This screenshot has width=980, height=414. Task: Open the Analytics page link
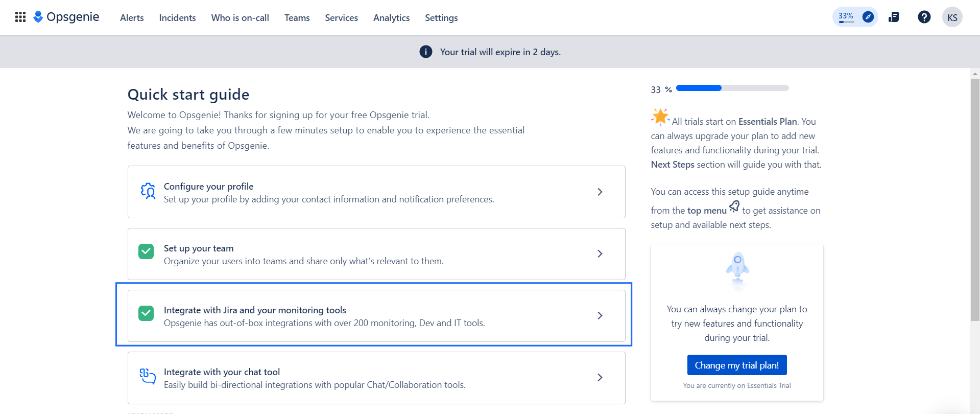click(391, 18)
